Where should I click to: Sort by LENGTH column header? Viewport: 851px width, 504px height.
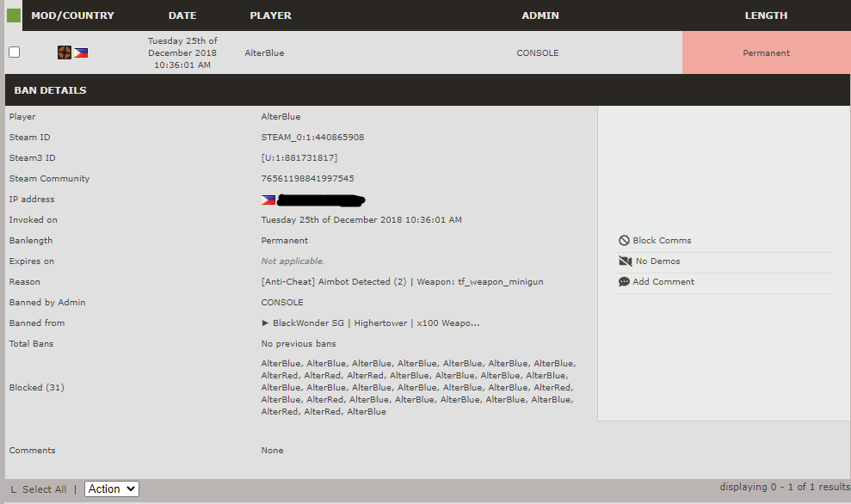point(766,15)
